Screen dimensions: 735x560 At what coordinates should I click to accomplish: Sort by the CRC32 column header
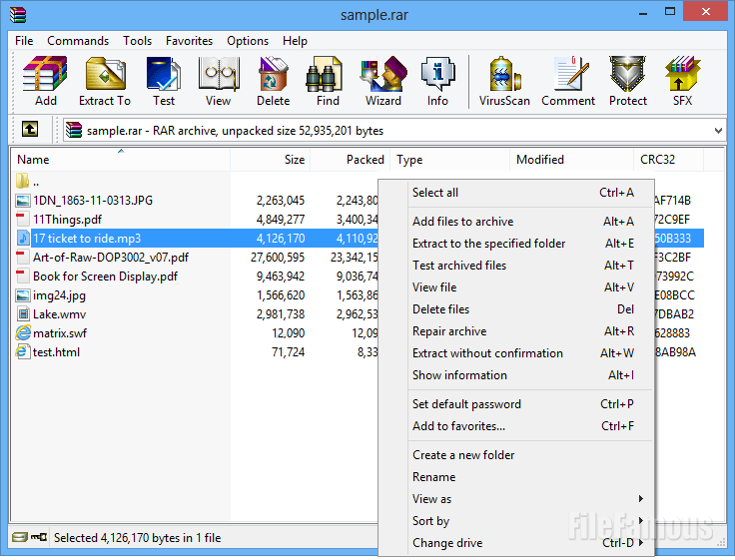(x=668, y=160)
